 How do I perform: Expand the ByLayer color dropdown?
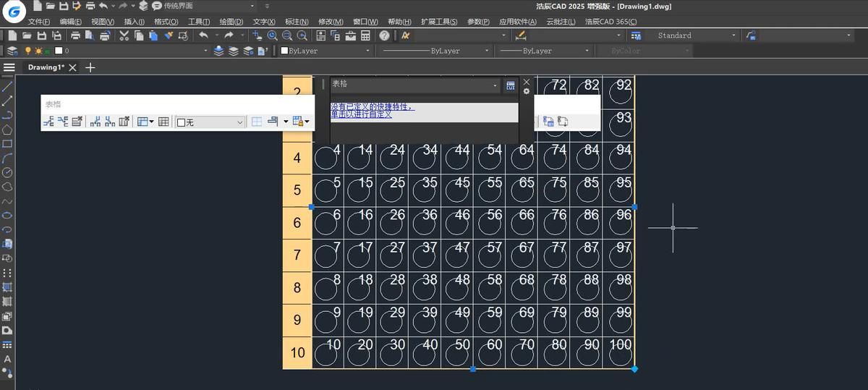click(367, 51)
